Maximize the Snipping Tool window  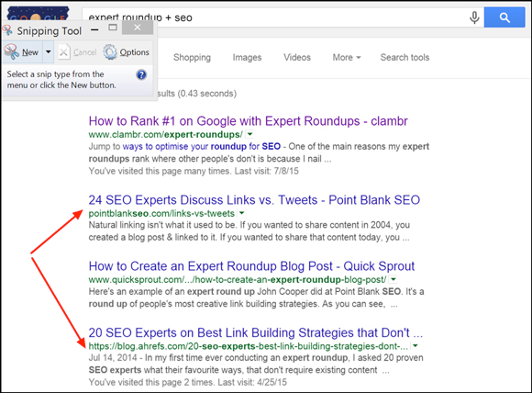point(113,28)
